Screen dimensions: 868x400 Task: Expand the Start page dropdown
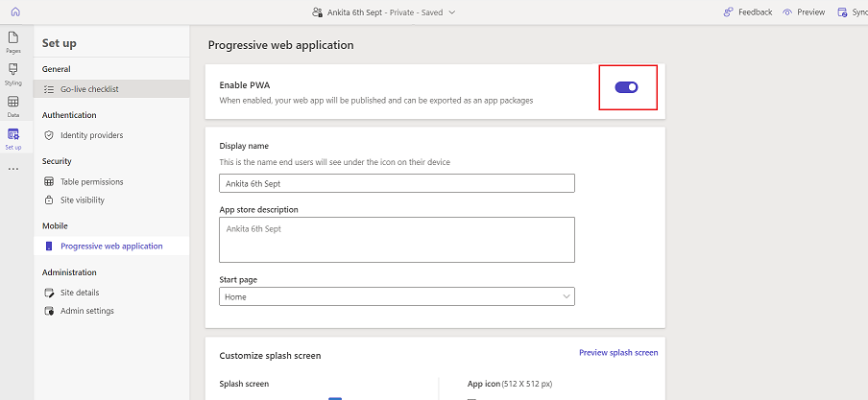397,297
